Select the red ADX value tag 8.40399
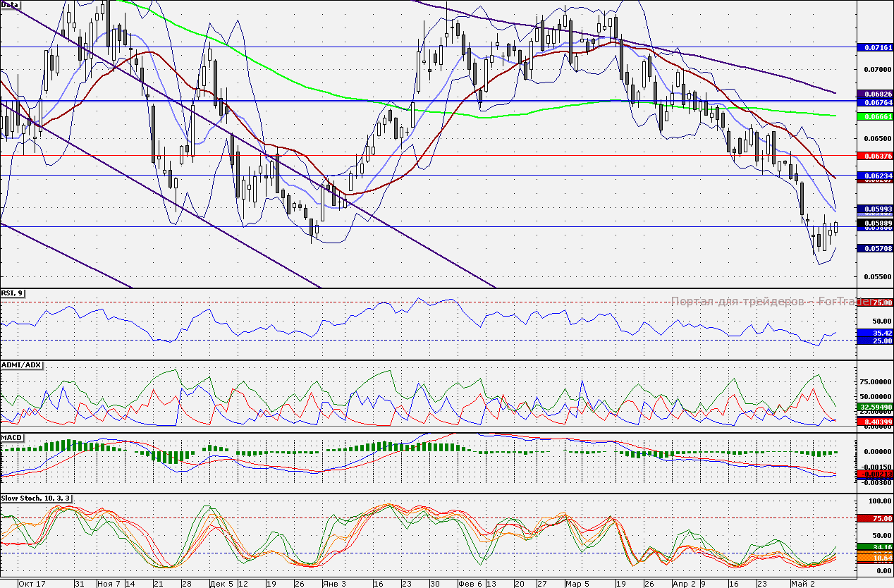 coord(874,422)
